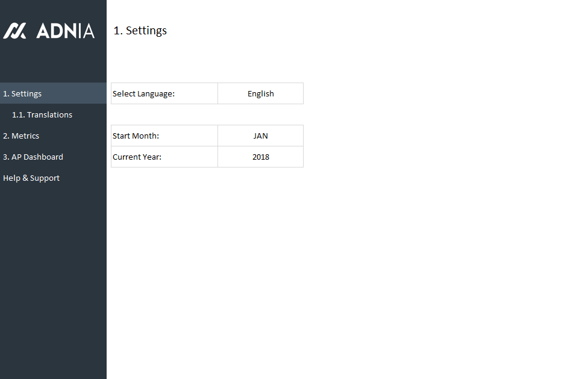Go to the 1.1. Translations page
The height and width of the screenshot is (379, 588).
coord(42,114)
